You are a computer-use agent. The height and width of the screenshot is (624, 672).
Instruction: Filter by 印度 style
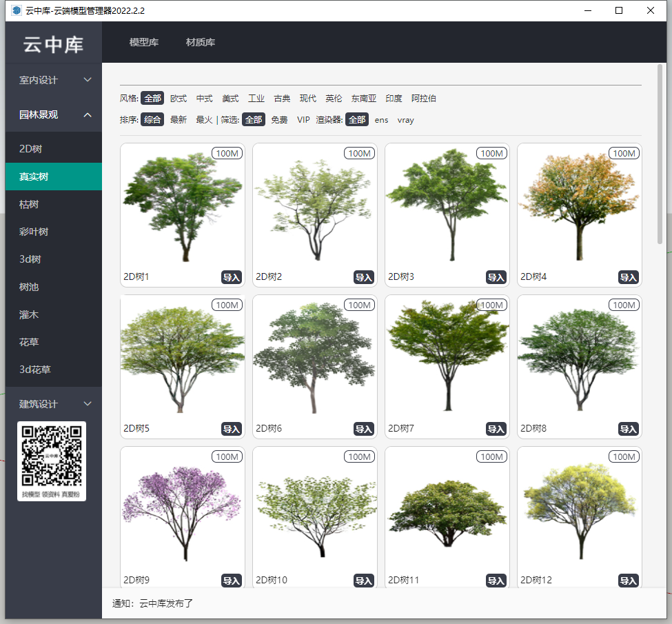pos(394,98)
